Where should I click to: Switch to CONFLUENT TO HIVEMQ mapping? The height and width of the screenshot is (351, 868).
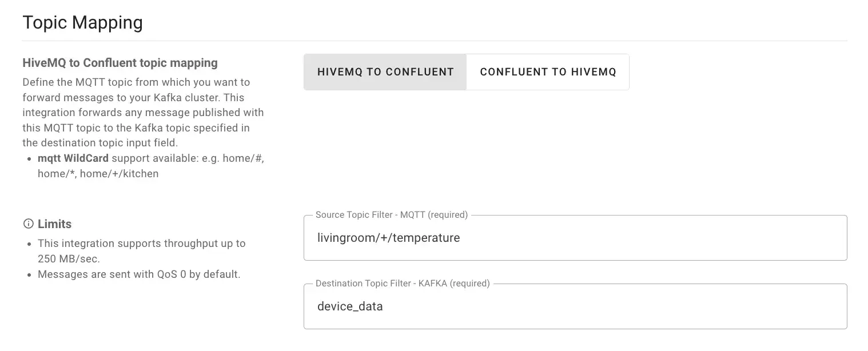point(548,72)
